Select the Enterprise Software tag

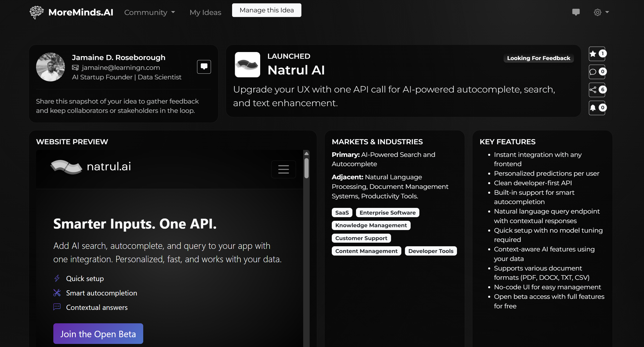[x=387, y=213]
